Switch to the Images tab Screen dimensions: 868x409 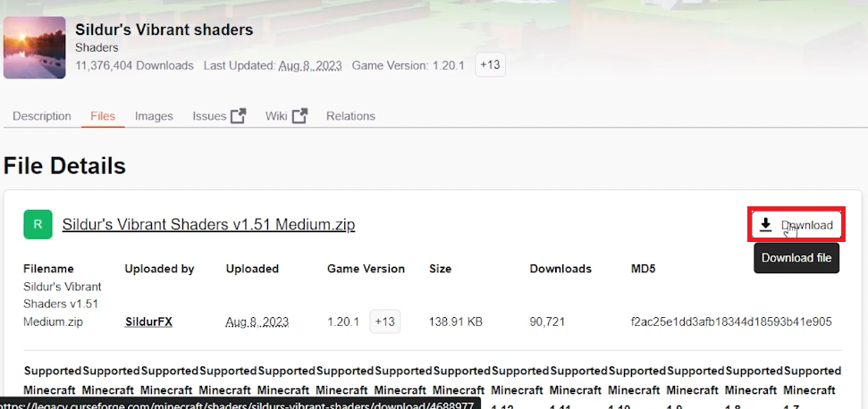pyautogui.click(x=154, y=116)
